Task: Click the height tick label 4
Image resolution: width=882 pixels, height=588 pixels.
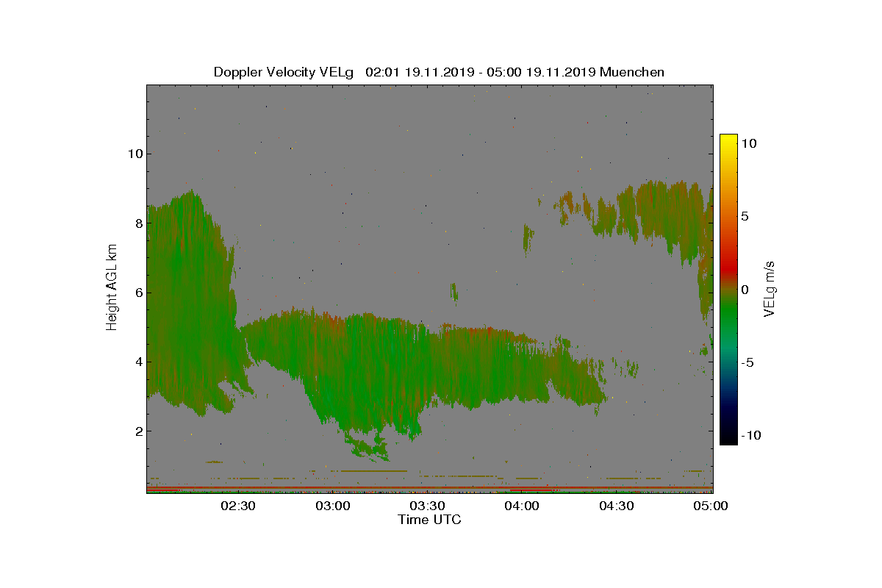Action: coord(137,362)
